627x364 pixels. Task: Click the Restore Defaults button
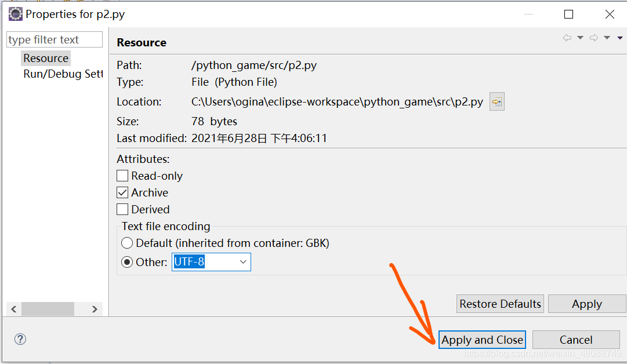click(x=500, y=304)
